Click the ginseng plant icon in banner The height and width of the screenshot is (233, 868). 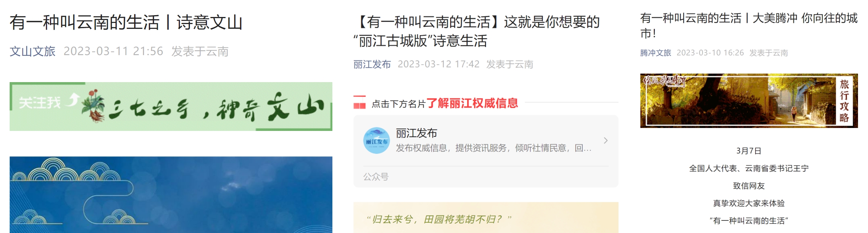[94, 106]
